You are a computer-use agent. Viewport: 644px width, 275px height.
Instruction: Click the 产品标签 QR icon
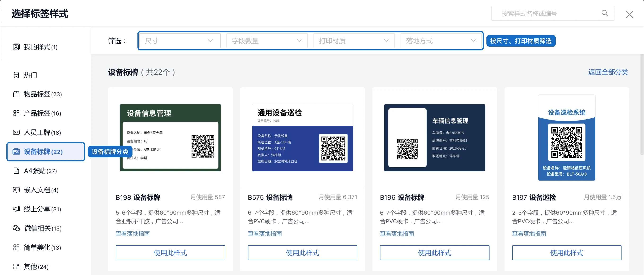16,113
